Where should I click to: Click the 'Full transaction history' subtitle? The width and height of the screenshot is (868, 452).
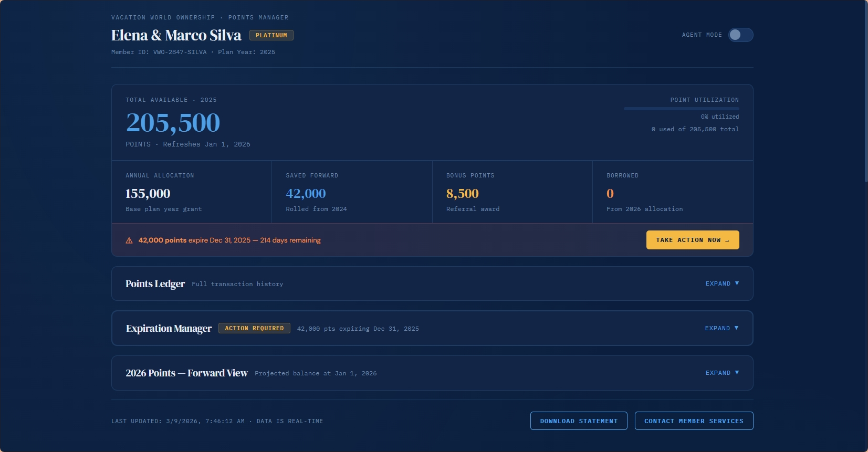[237, 284]
